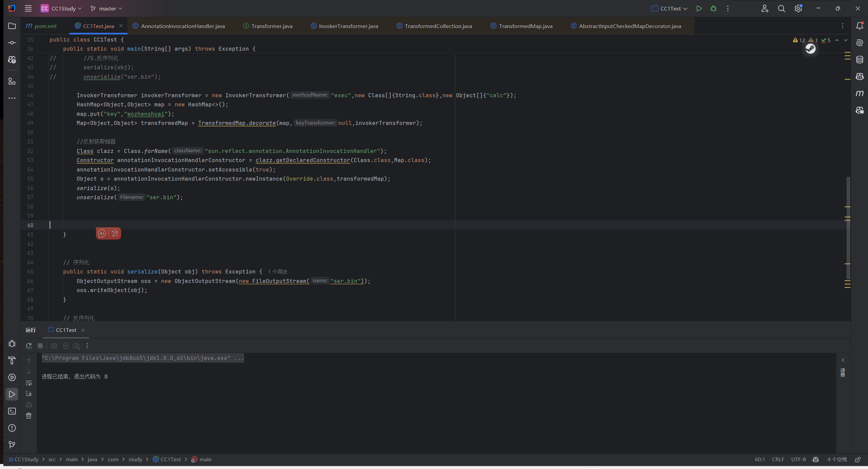This screenshot has height=469, width=868.
Task: Open Debug tool window in left bar
Action: [x=12, y=344]
